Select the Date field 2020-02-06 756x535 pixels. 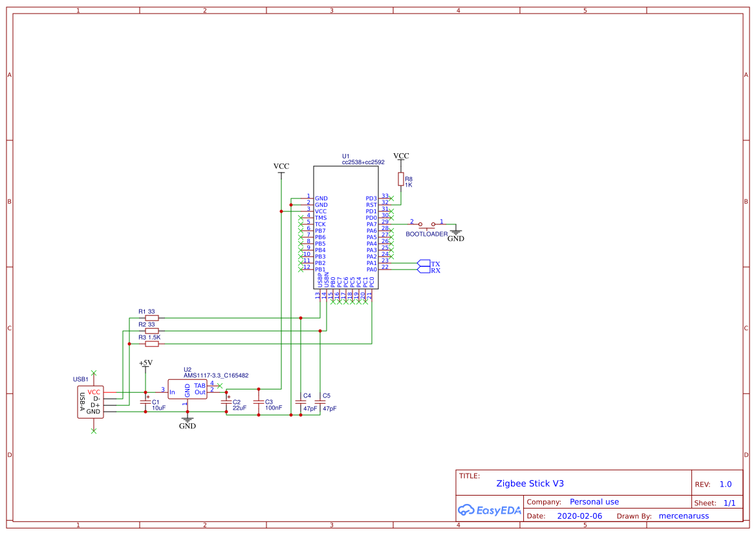[x=579, y=515]
